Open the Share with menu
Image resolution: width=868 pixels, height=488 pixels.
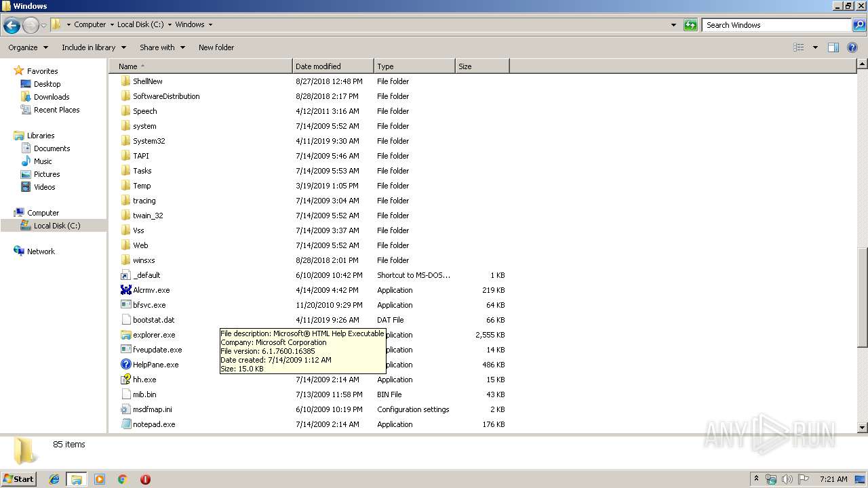162,47
